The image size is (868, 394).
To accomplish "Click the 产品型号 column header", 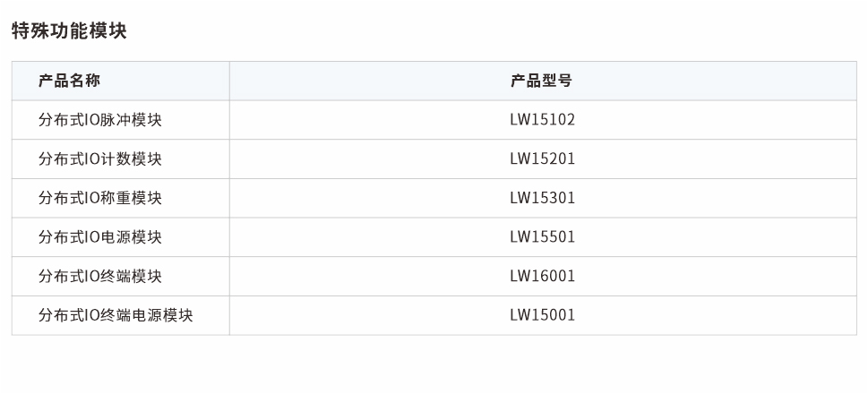I will (x=542, y=81).
